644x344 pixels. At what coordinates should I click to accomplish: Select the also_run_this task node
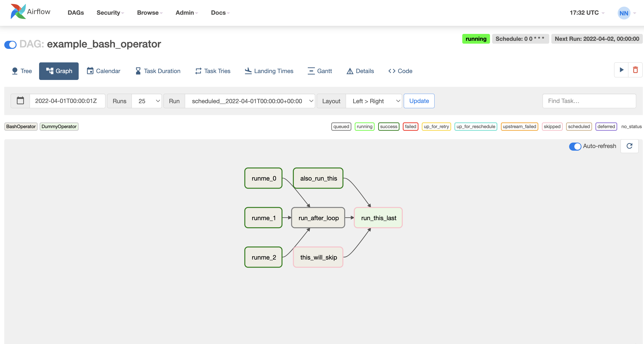[318, 178]
